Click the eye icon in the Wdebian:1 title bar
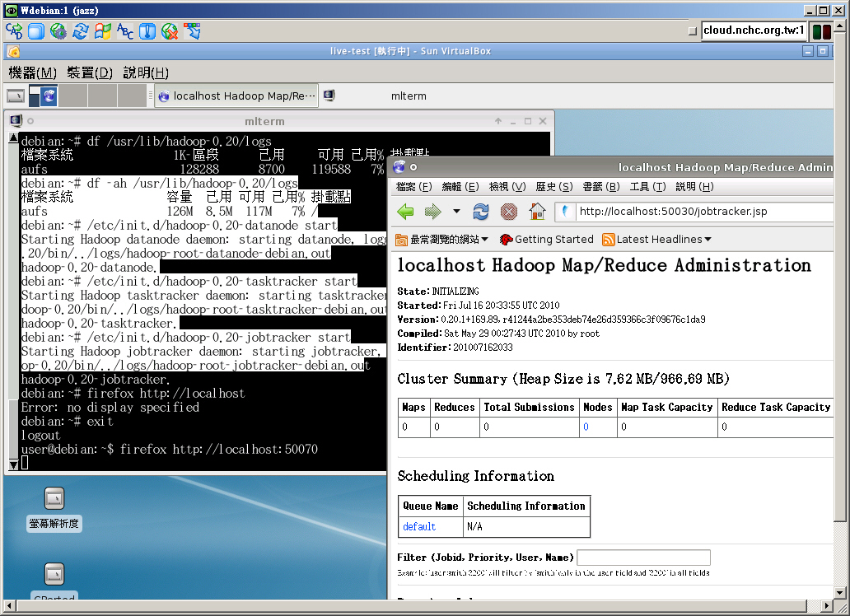Viewport: 850px width, 616px height. click(x=12, y=11)
